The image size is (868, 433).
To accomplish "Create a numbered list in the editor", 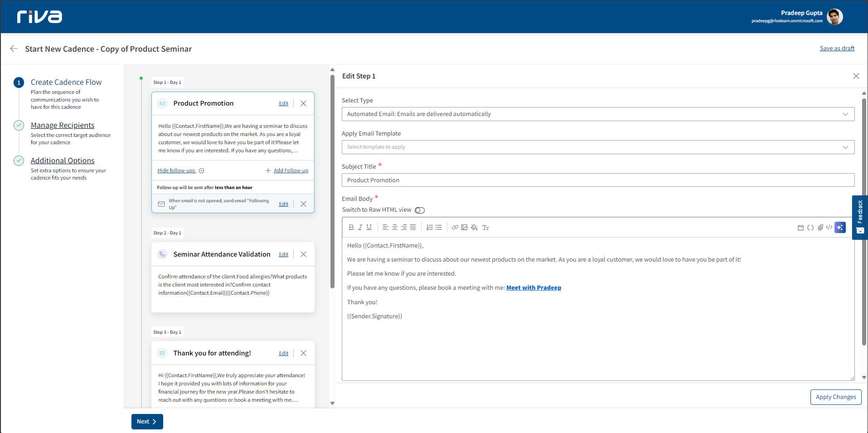I will (429, 228).
